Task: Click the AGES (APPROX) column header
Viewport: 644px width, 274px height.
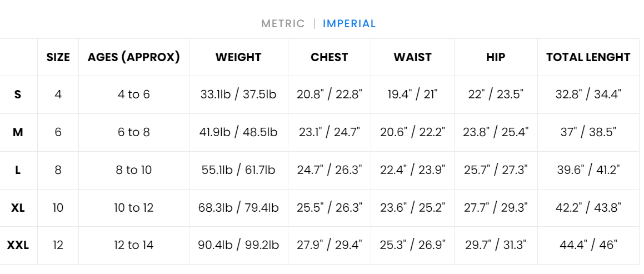Action: point(134,57)
